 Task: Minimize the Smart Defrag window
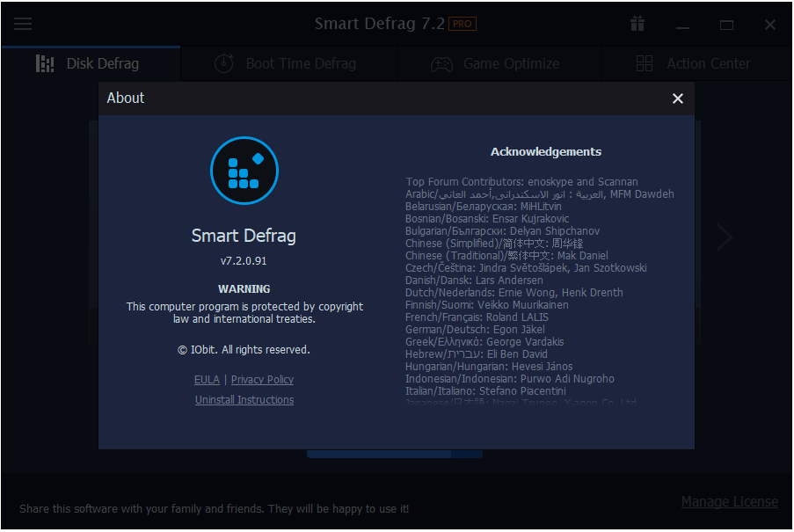coord(682,25)
